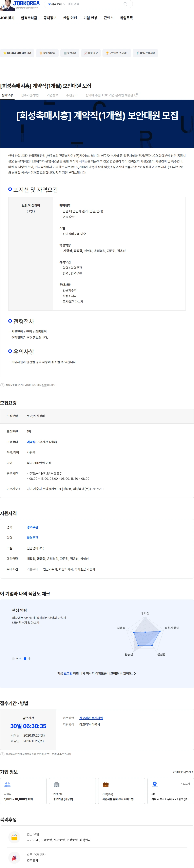The image size is (194, 868).
Task: Click the 계약직 employment type text
Action: (31, 442)
